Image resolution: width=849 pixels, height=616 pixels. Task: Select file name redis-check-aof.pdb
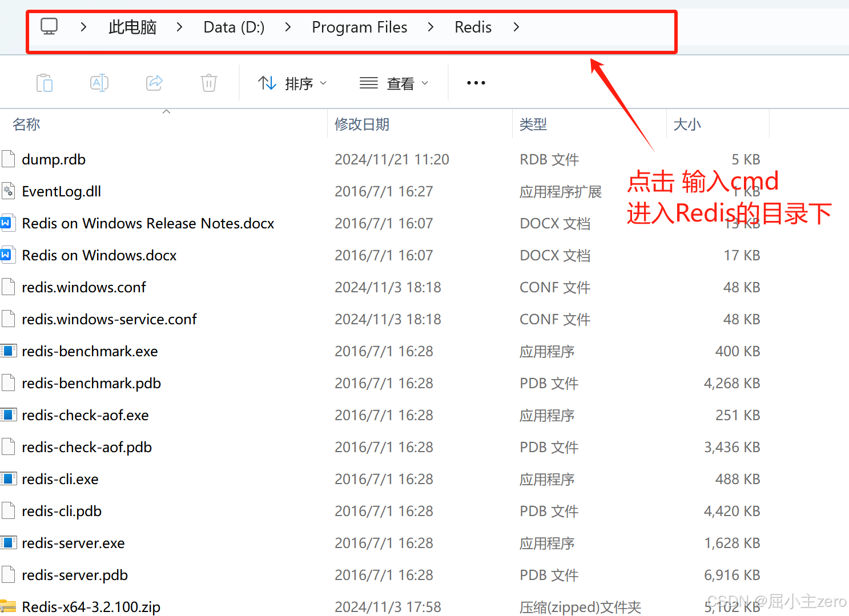[87, 447]
